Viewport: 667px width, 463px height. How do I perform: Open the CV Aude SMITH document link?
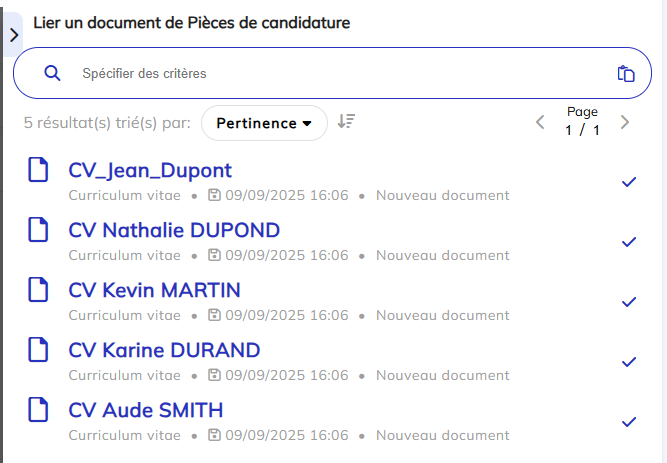pos(146,410)
